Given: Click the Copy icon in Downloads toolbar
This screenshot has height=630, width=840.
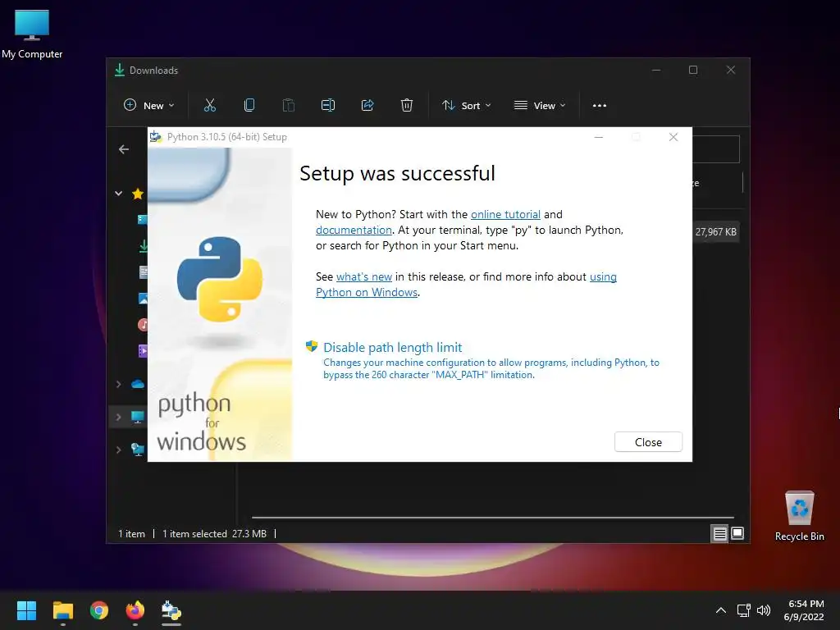Looking at the screenshot, I should [249, 105].
